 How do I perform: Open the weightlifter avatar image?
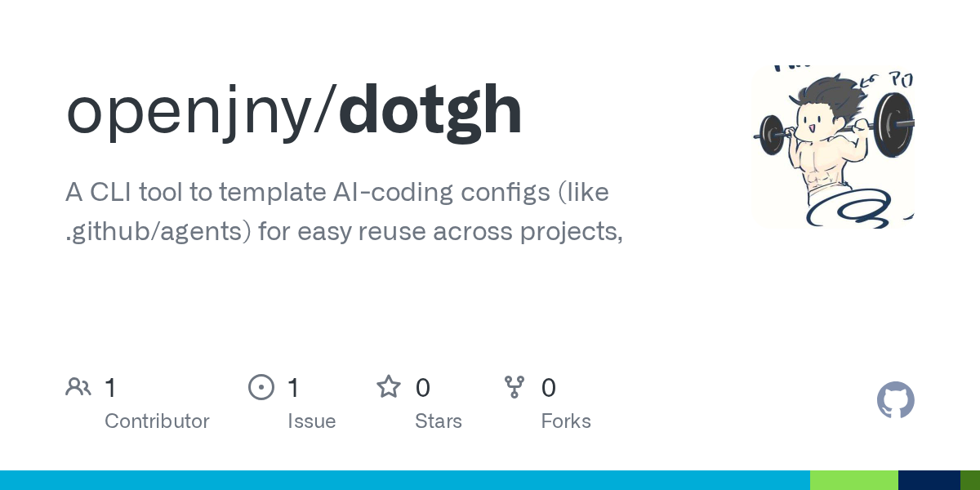pos(832,147)
